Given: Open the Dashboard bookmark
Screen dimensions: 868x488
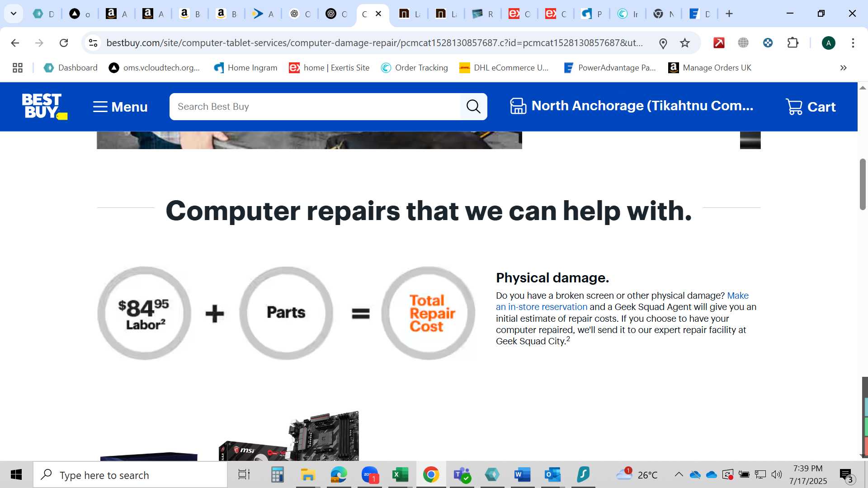Looking at the screenshot, I should 71,68.
